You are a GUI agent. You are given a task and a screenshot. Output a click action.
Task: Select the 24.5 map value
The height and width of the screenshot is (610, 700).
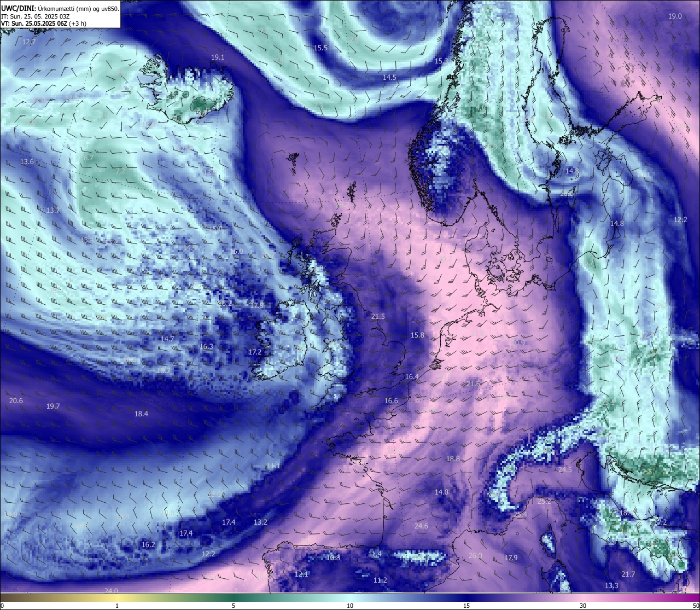(x=565, y=470)
